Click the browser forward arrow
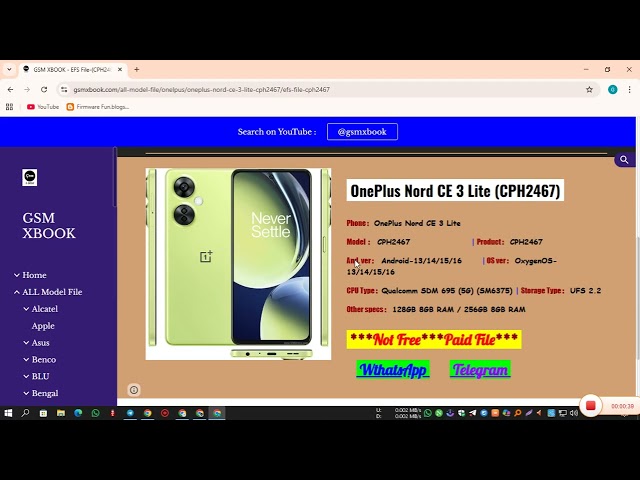 click(x=27, y=89)
